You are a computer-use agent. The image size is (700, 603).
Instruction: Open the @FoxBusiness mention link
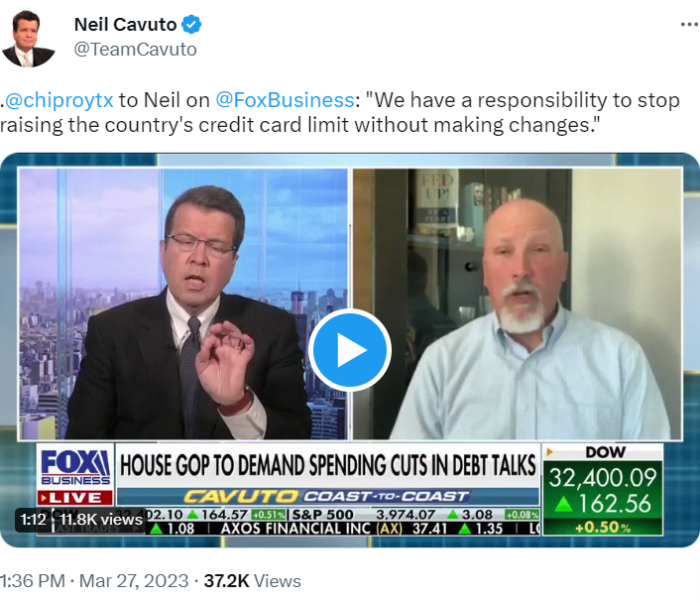285,100
